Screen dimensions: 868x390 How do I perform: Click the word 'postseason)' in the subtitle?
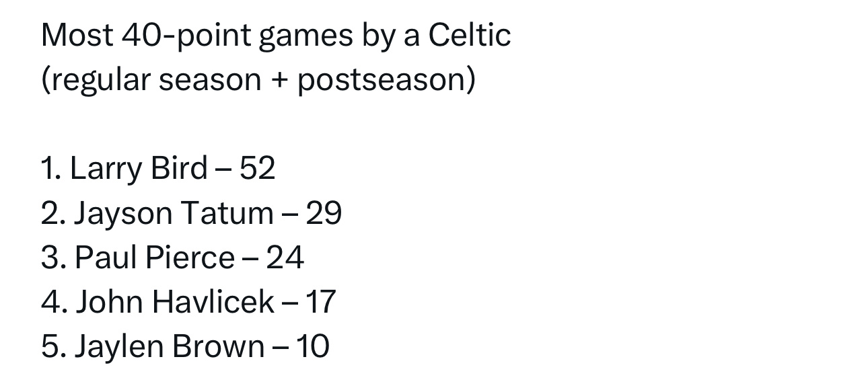pyautogui.click(x=387, y=80)
